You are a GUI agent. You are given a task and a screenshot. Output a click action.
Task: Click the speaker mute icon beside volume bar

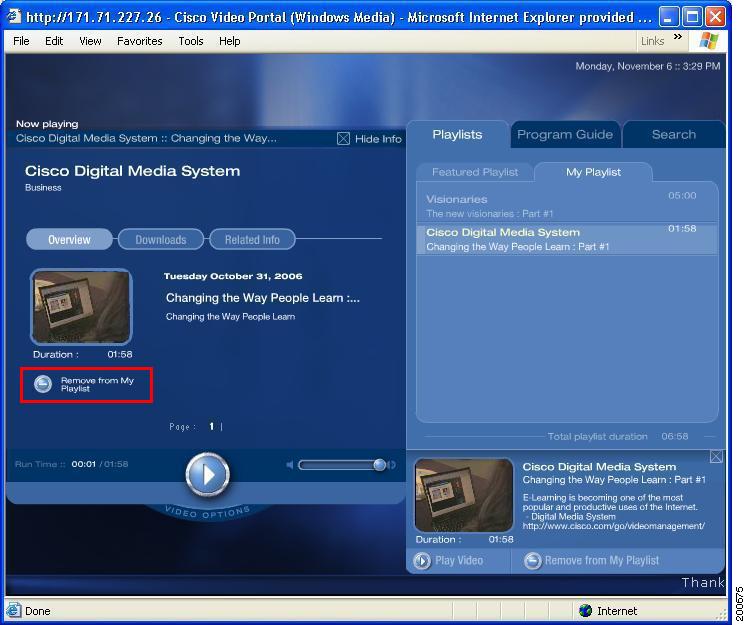[x=289, y=464]
